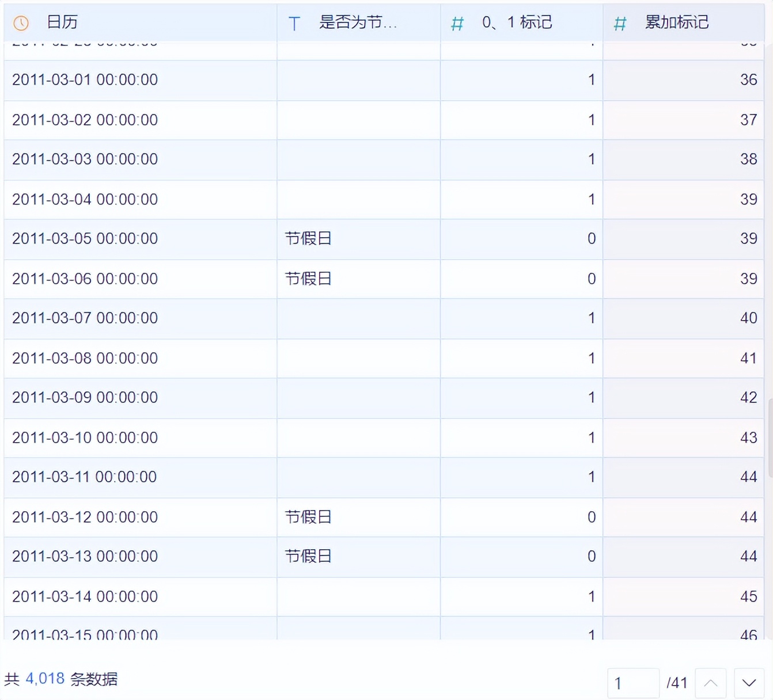The height and width of the screenshot is (700, 773).
Task: Click 节假日 in the 2011-03-12 row
Action: (x=308, y=517)
